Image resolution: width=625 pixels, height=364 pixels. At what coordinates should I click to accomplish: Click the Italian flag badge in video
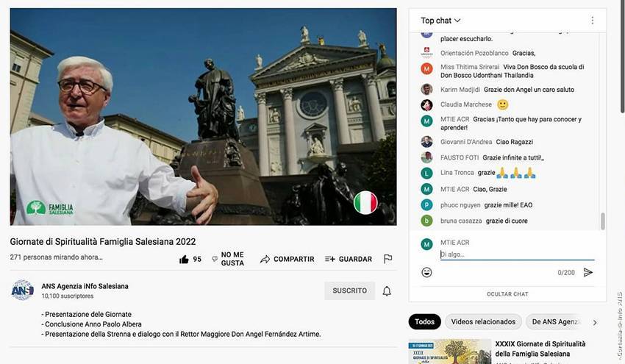click(x=365, y=202)
